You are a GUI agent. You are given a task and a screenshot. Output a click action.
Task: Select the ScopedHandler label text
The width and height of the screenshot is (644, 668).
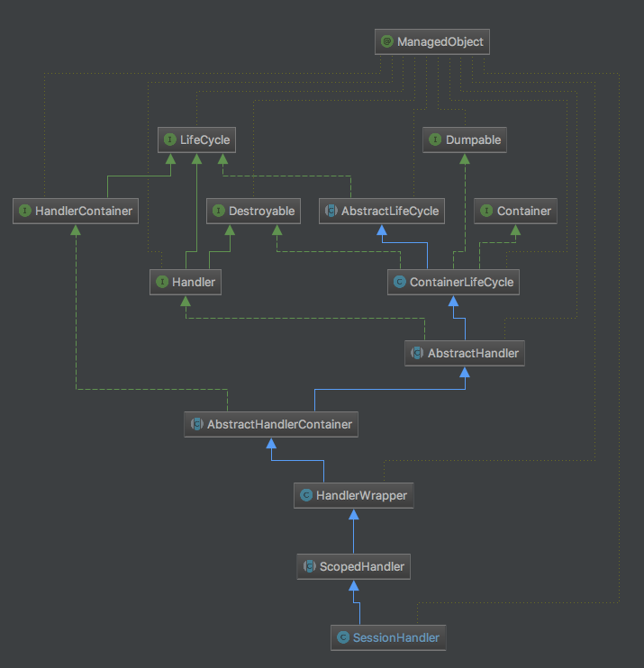361,567
